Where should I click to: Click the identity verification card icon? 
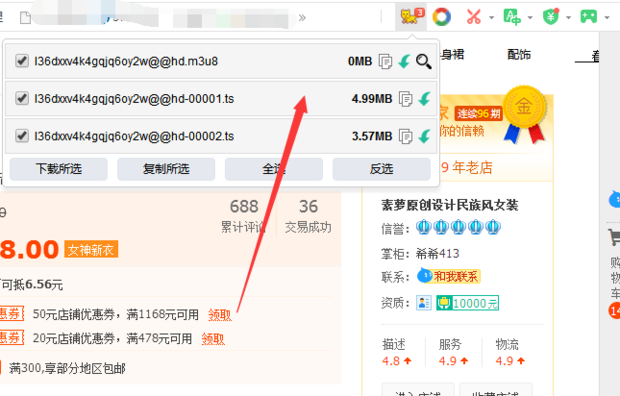[x=423, y=303]
